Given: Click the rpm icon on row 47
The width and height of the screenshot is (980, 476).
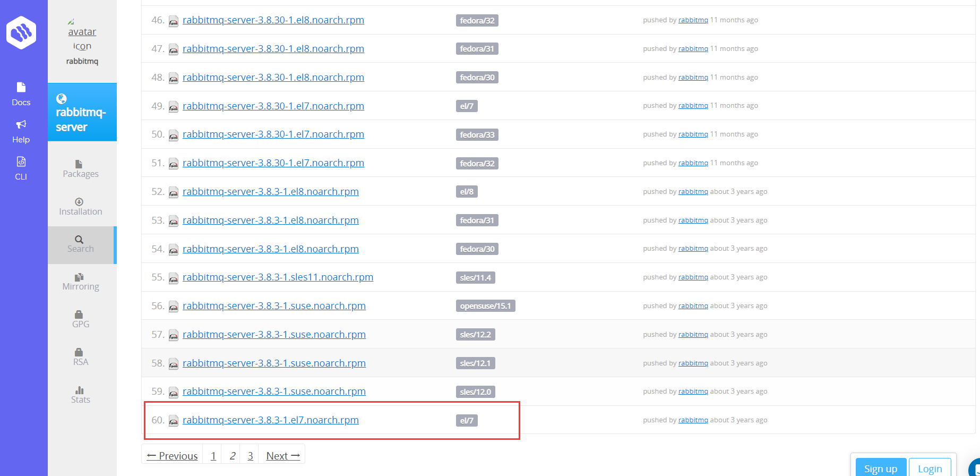Looking at the screenshot, I should tap(174, 50).
